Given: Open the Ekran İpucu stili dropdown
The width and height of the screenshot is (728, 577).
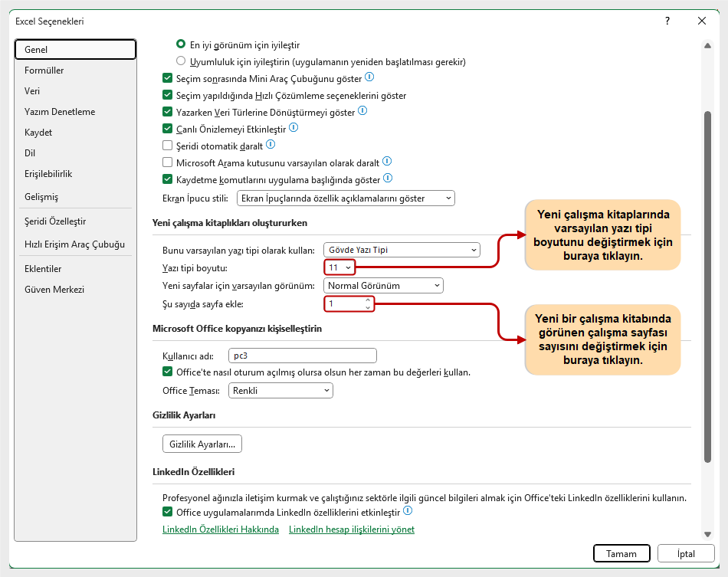Looking at the screenshot, I should coord(346,198).
